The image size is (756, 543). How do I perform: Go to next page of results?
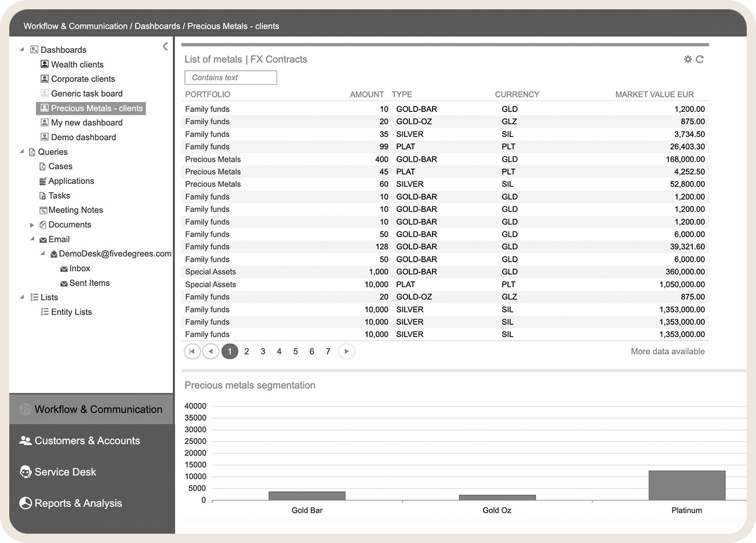[x=346, y=351]
